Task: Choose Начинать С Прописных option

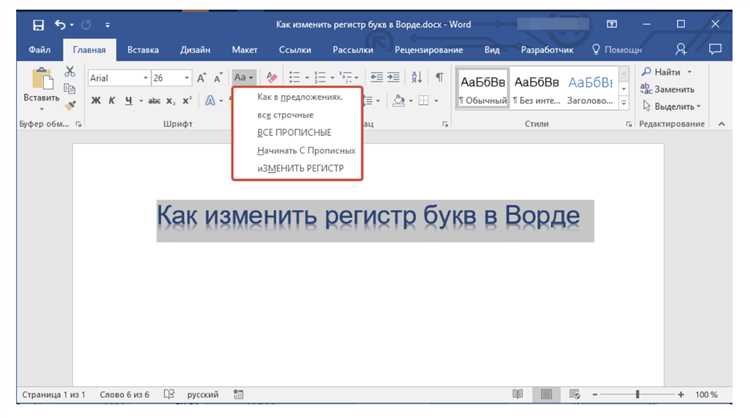Action: [306, 151]
